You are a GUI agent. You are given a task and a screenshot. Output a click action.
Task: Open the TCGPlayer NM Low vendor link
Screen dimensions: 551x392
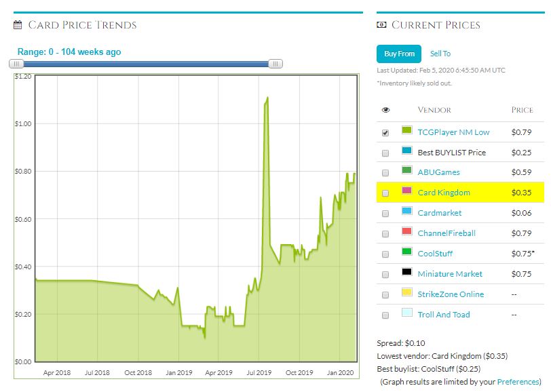click(453, 132)
